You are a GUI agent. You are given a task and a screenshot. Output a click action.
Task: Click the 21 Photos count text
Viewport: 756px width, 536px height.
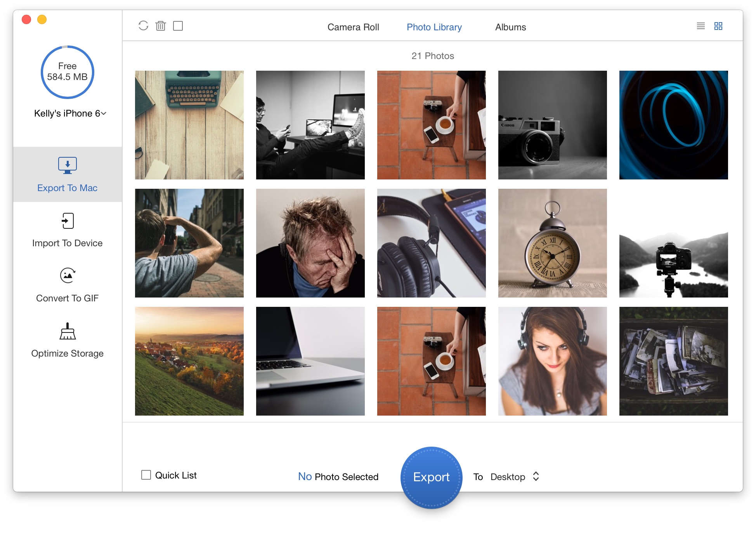(433, 56)
